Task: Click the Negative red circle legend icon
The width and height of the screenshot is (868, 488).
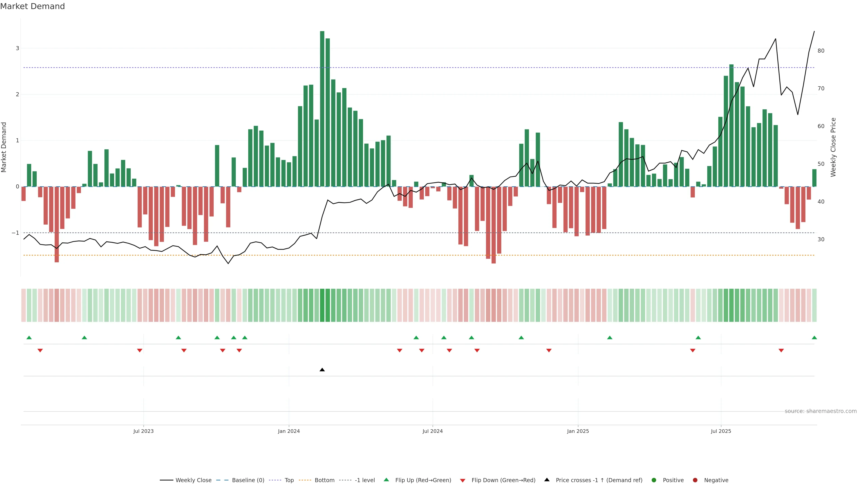Action: point(695,480)
